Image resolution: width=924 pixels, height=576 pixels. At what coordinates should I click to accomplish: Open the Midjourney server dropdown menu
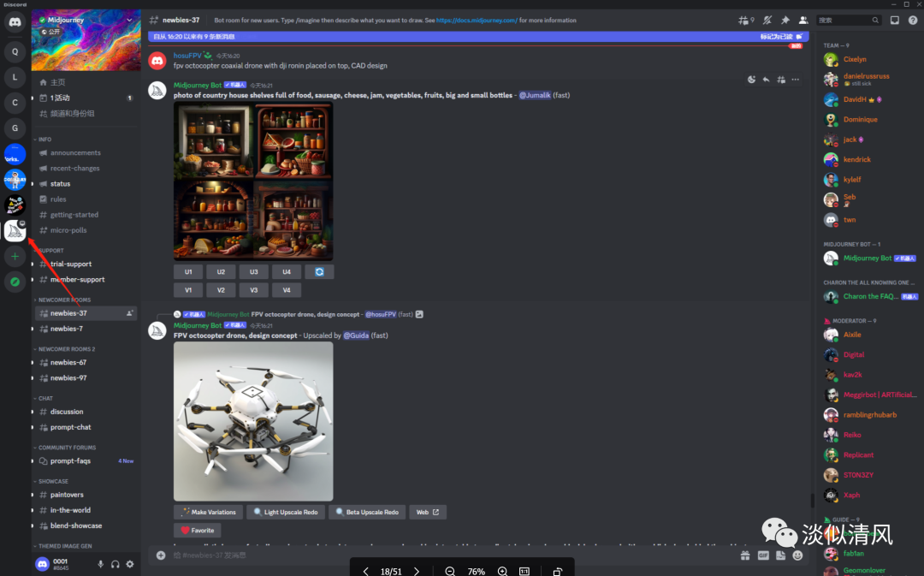click(x=129, y=19)
